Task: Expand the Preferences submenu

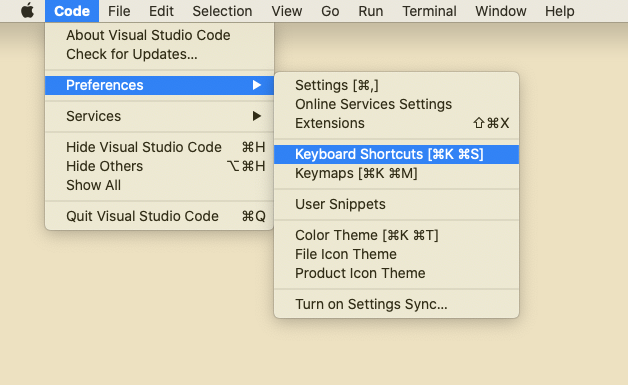Action: (159, 85)
